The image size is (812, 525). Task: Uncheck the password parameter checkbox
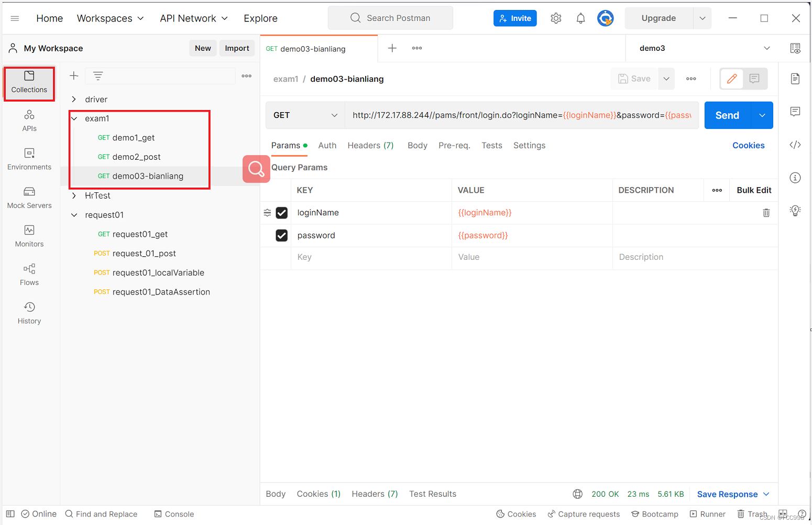coord(282,235)
